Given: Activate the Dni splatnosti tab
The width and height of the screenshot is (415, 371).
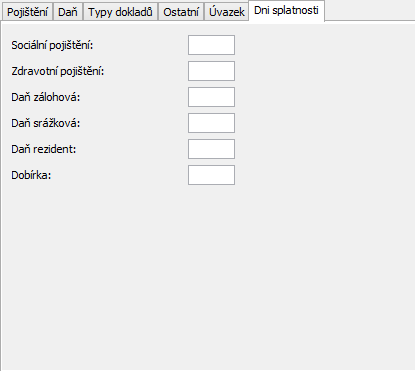Looking at the screenshot, I should 286,11.
